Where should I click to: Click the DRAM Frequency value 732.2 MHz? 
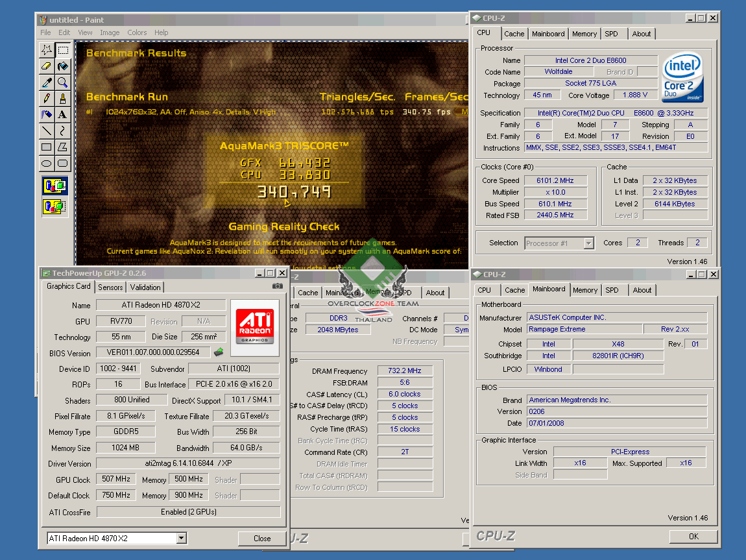click(405, 370)
